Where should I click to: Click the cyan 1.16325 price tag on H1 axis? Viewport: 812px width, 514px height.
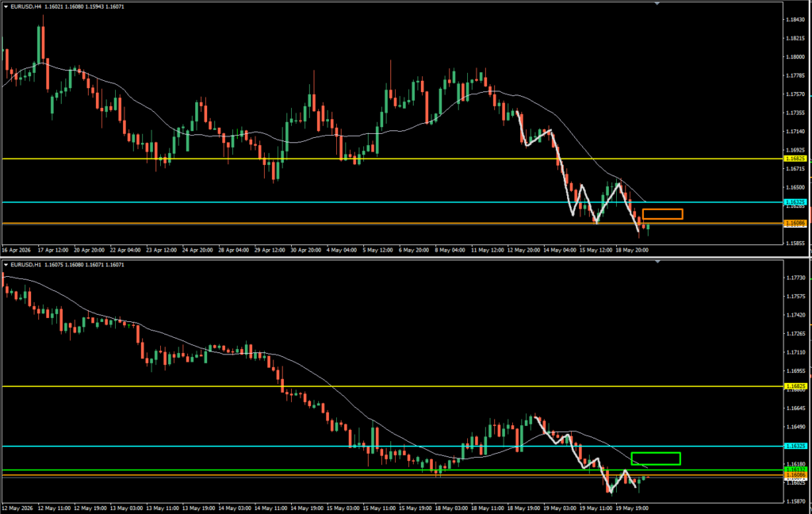pos(795,446)
